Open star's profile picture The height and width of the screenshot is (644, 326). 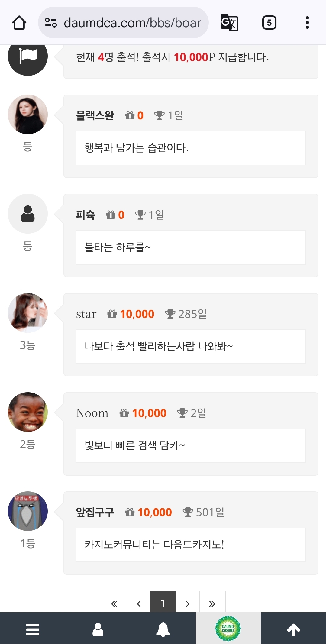pos(28,313)
